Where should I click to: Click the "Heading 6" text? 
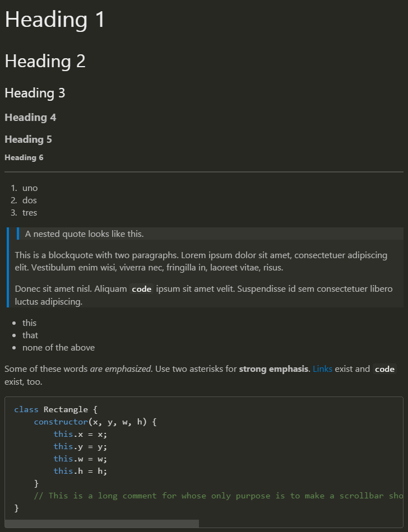coord(24,158)
